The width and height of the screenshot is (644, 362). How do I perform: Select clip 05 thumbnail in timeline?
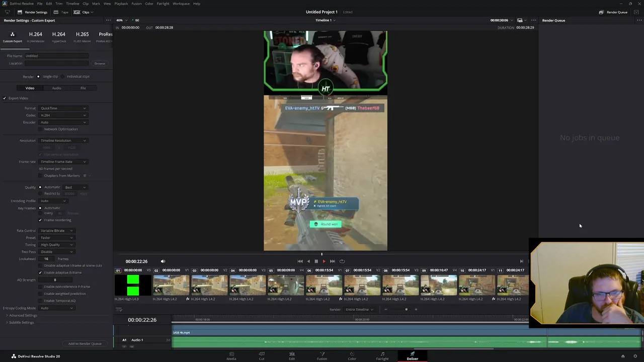(x=286, y=285)
